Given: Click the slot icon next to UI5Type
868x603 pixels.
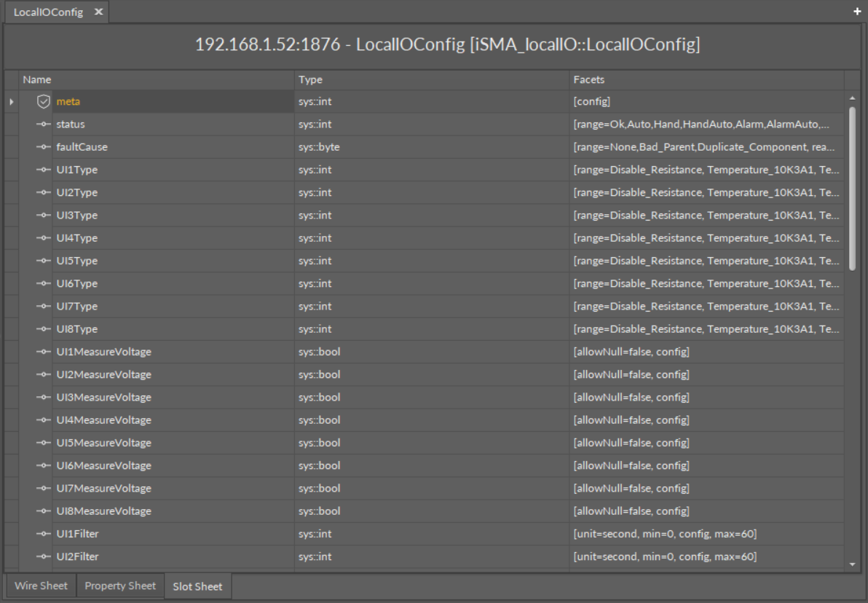Looking at the screenshot, I should pos(43,261).
